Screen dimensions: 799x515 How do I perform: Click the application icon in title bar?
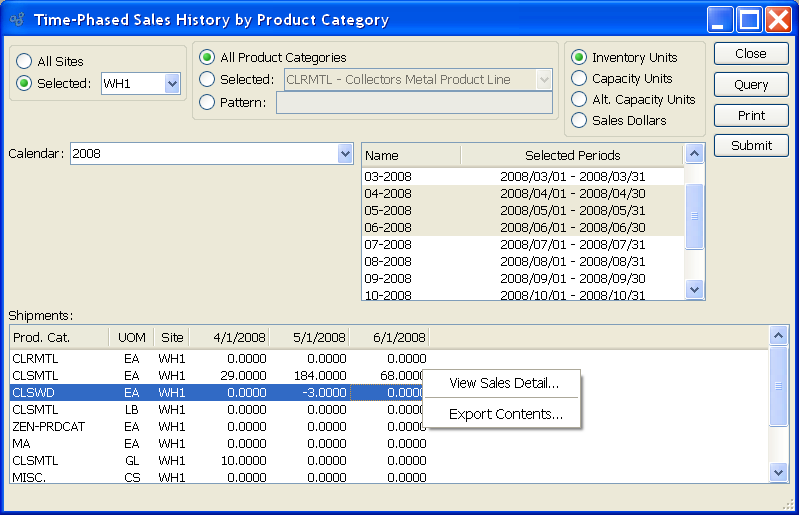click(17, 20)
